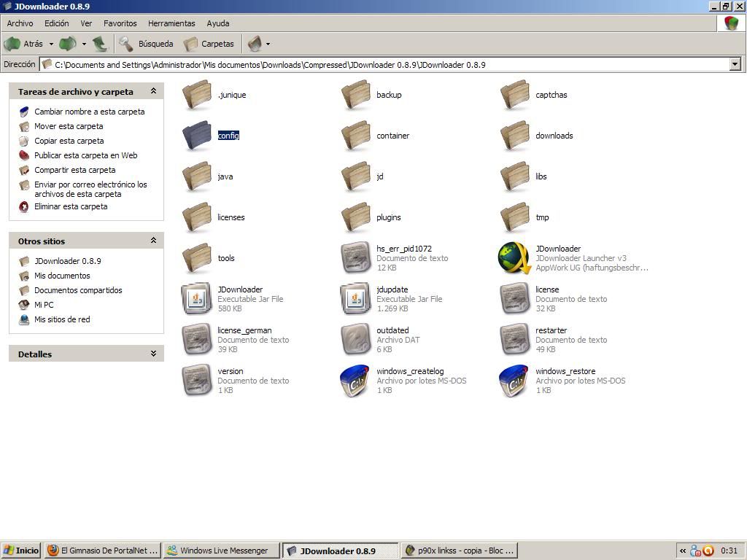Open the .junique folder icon
The width and height of the screenshot is (747, 560).
click(x=197, y=95)
